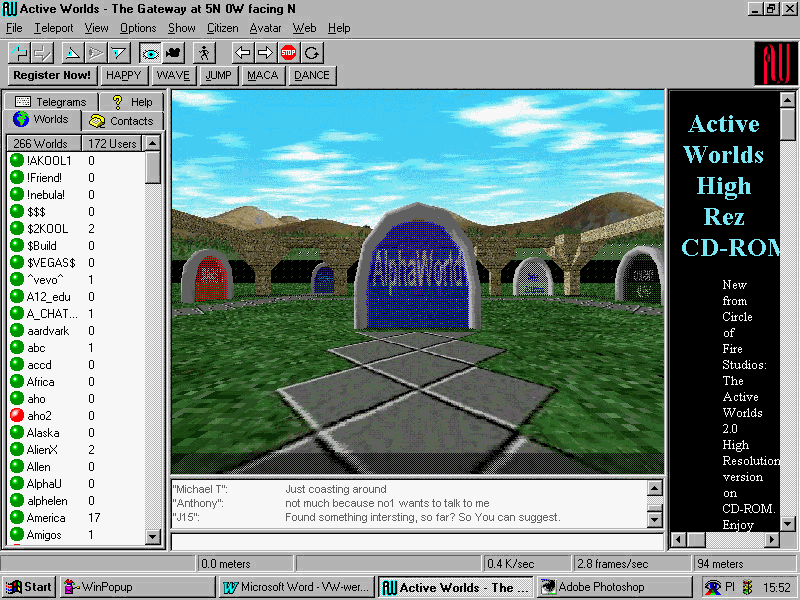Click the JUMP gesture button
This screenshot has height=600, width=800.
click(x=218, y=75)
